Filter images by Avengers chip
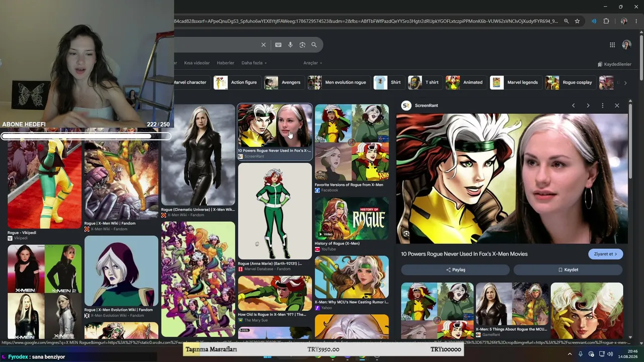 click(x=283, y=82)
